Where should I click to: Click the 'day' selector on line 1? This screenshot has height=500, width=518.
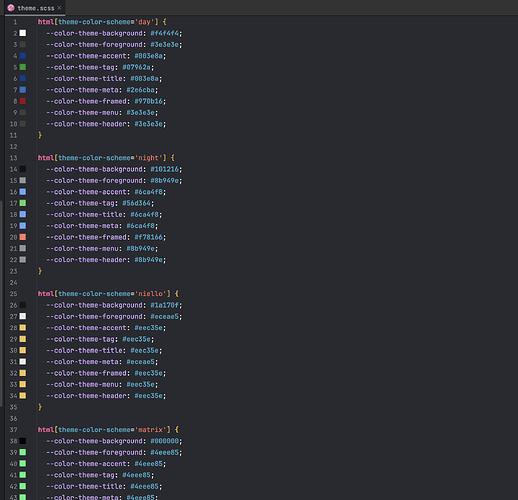click(x=144, y=22)
